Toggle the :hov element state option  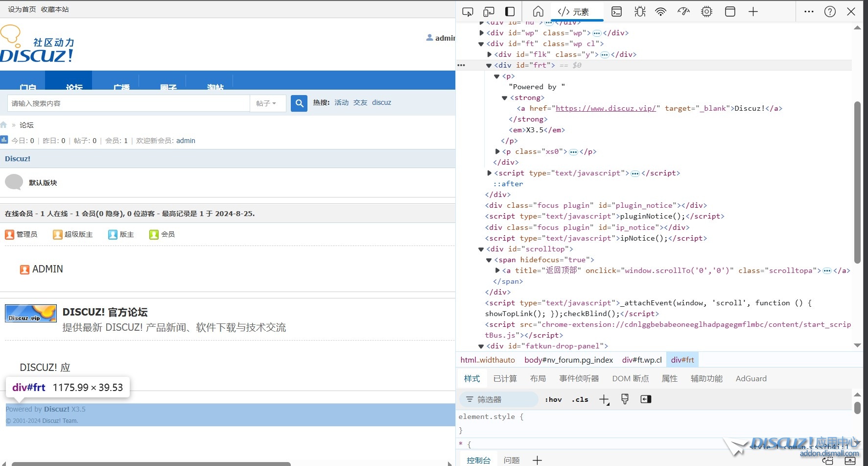coord(553,400)
